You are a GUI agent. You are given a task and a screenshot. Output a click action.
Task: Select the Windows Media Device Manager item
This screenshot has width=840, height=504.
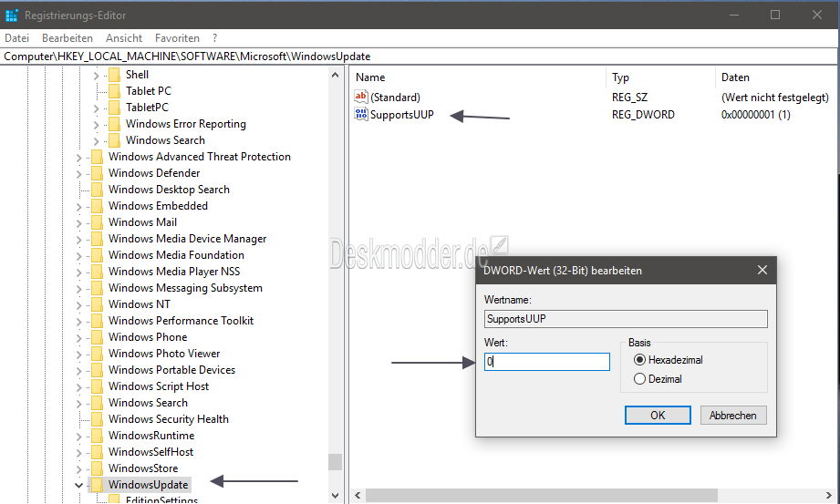[x=188, y=239]
